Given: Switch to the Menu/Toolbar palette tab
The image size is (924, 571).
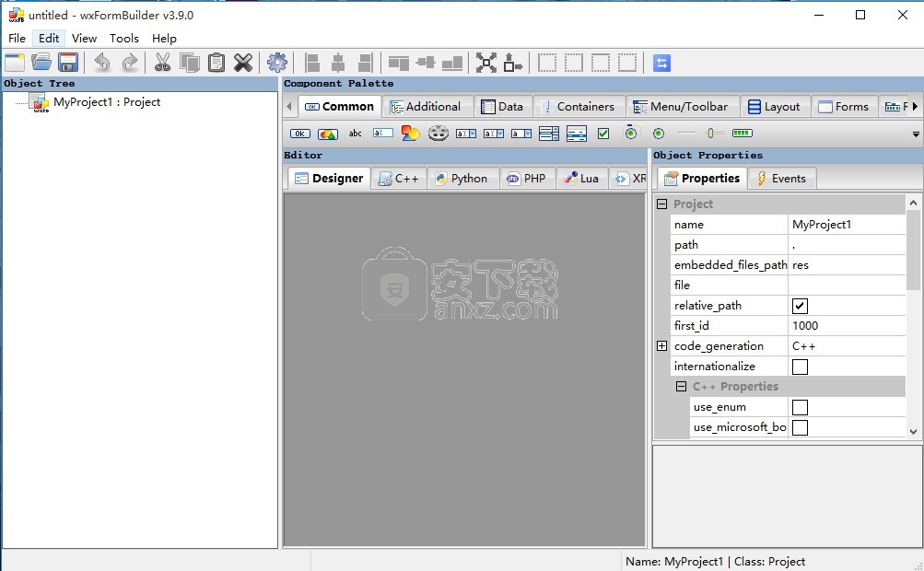Looking at the screenshot, I should coord(681,107).
